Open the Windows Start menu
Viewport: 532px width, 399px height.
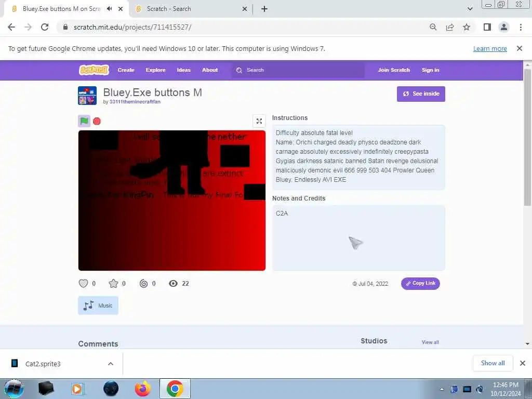[14, 389]
